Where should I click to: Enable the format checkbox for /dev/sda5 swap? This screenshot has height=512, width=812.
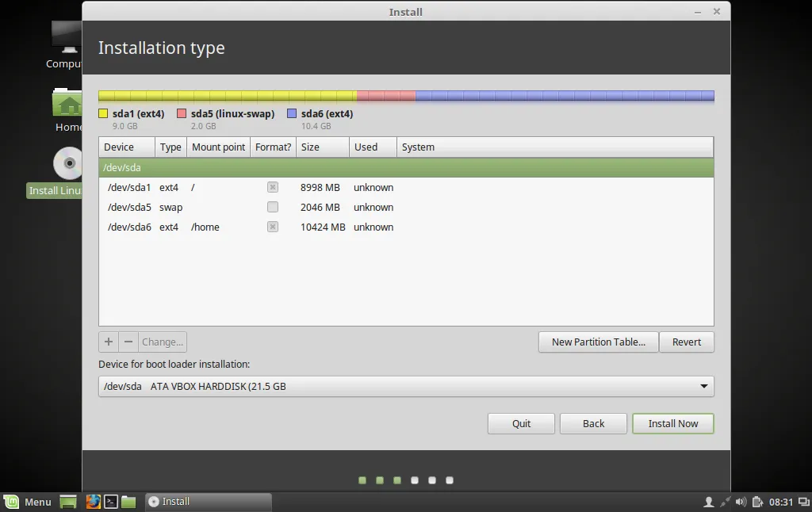[x=273, y=207]
